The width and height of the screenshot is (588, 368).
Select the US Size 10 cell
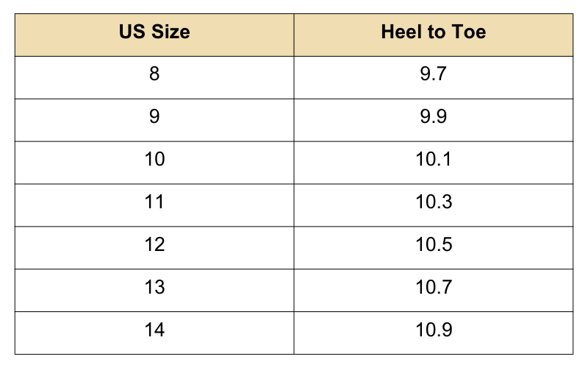click(154, 160)
